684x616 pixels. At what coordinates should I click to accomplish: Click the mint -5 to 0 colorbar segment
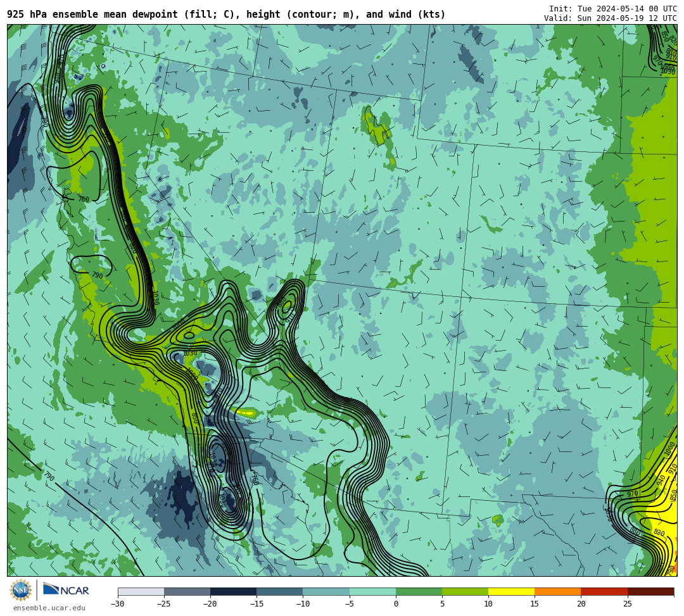tap(372, 591)
